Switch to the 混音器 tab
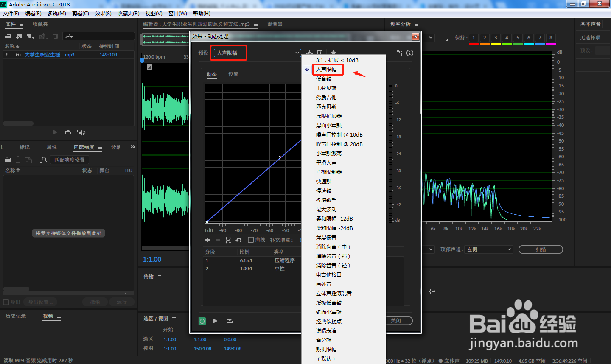 tap(275, 24)
